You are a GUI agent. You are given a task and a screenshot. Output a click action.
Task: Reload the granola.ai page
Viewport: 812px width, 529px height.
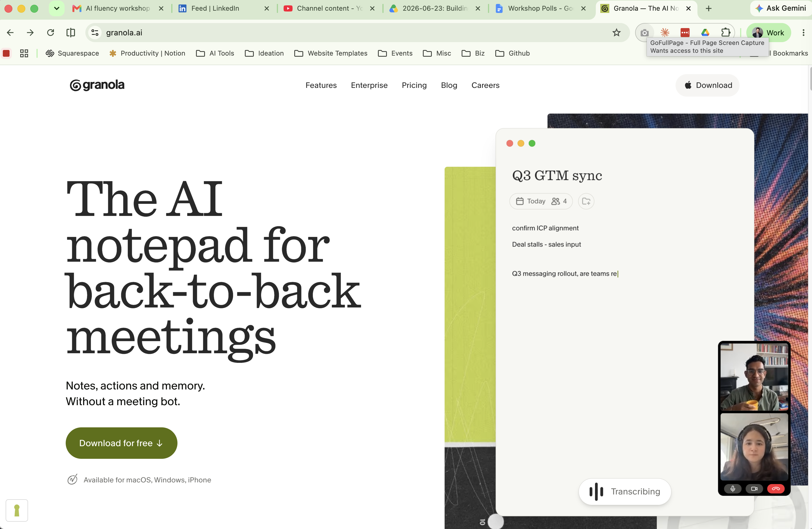click(x=51, y=33)
